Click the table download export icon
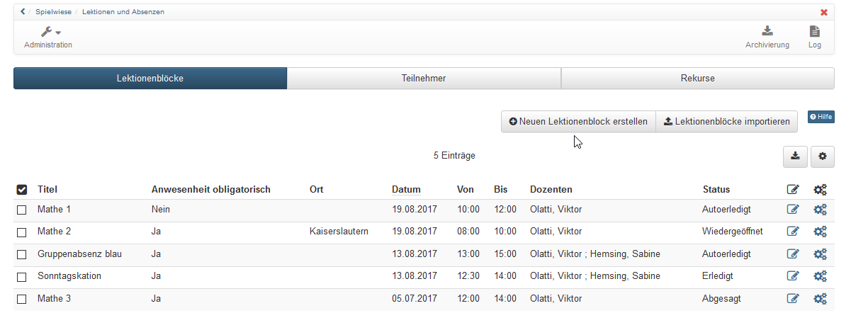The image size is (868, 313). coord(795,156)
